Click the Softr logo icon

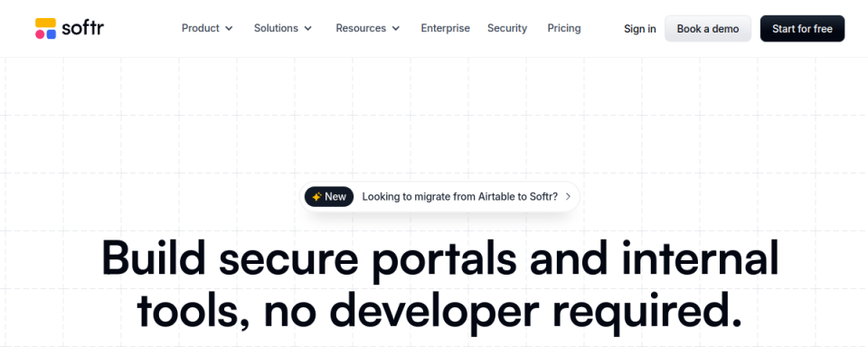tap(45, 28)
